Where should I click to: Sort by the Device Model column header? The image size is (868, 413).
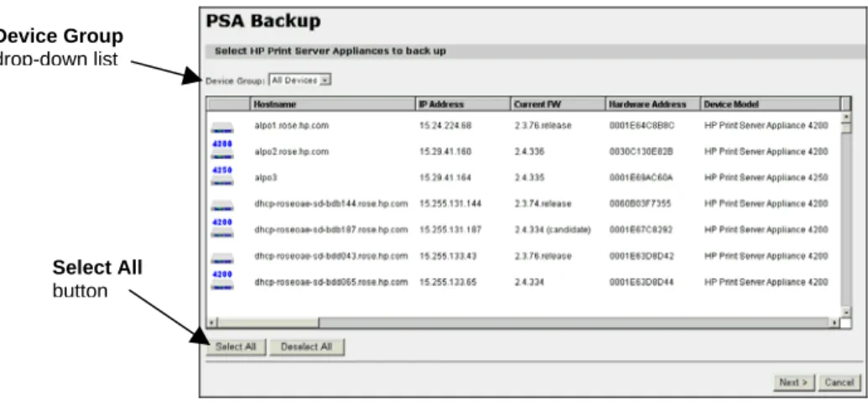pyautogui.click(x=771, y=104)
